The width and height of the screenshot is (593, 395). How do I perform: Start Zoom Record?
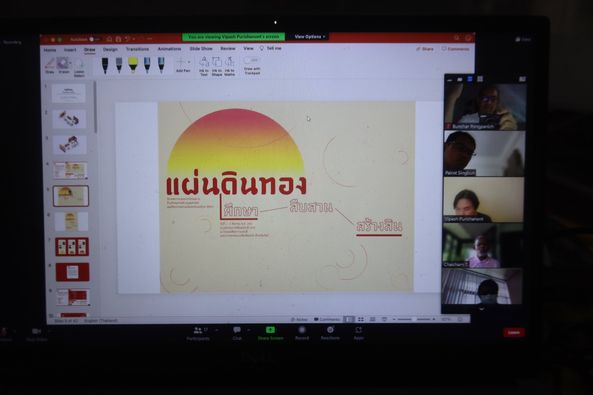click(x=302, y=333)
